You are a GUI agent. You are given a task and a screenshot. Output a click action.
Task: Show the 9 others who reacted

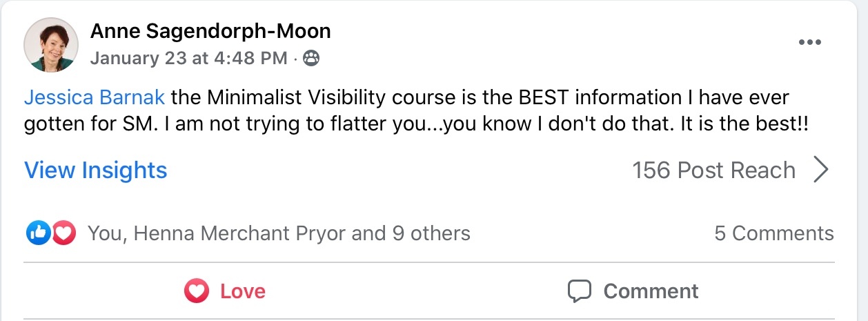tap(431, 233)
